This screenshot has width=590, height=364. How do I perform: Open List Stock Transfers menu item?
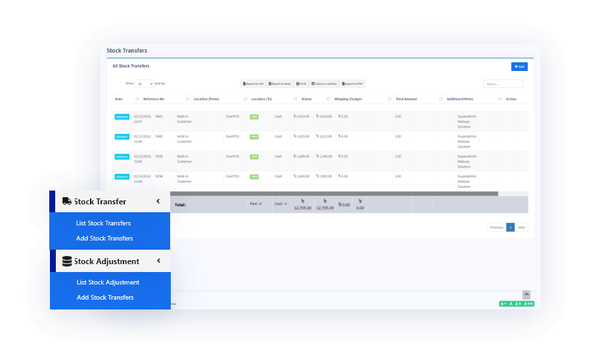(103, 223)
